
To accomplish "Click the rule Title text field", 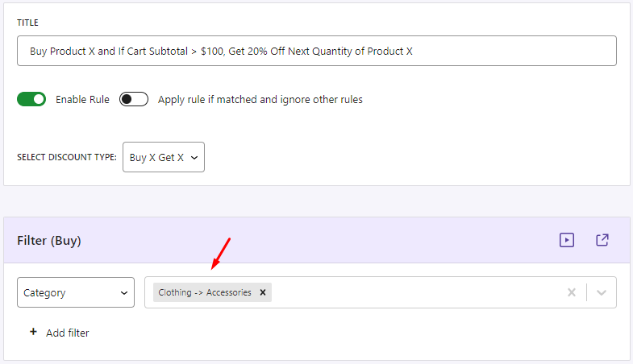I will pos(316,51).
